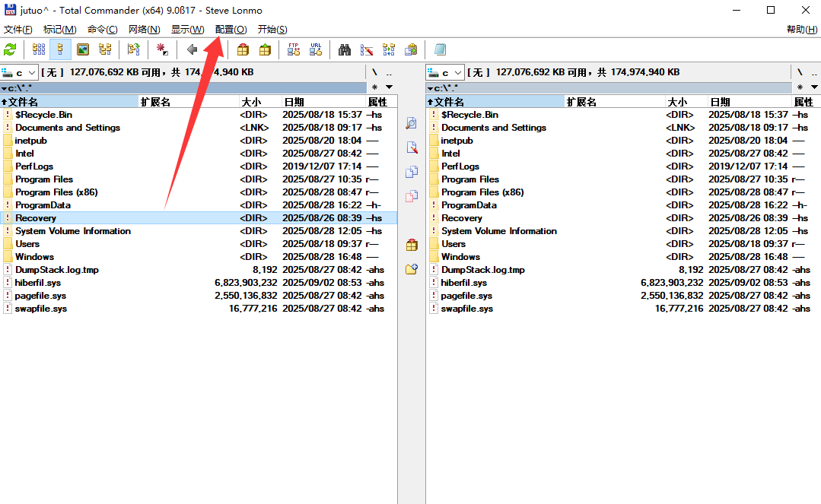Screen dimensions: 821x504
Task: Toggle the full details view toolbar button
Action: (61, 49)
